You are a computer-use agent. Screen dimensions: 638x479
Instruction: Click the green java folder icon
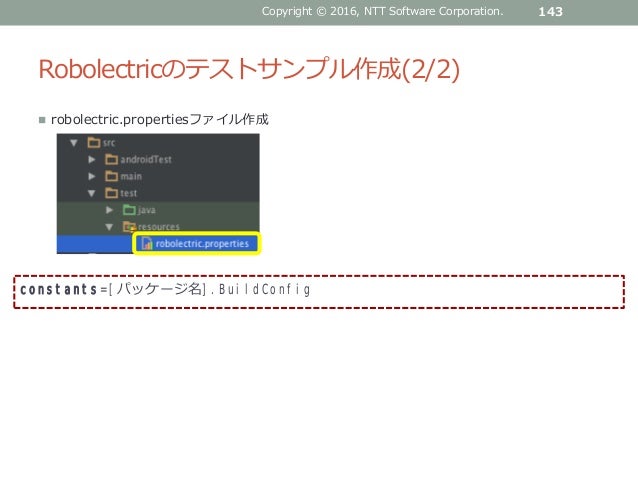pyautogui.click(x=129, y=210)
